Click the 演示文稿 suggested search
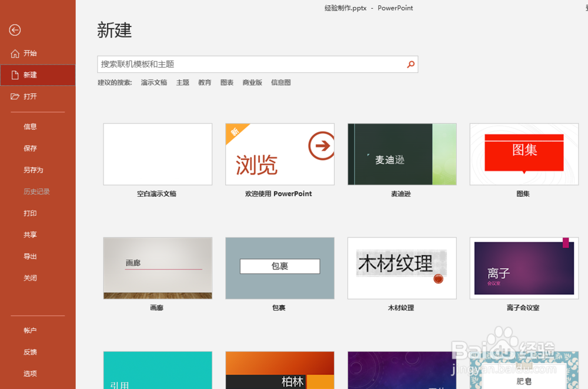588x389 pixels. coord(153,82)
